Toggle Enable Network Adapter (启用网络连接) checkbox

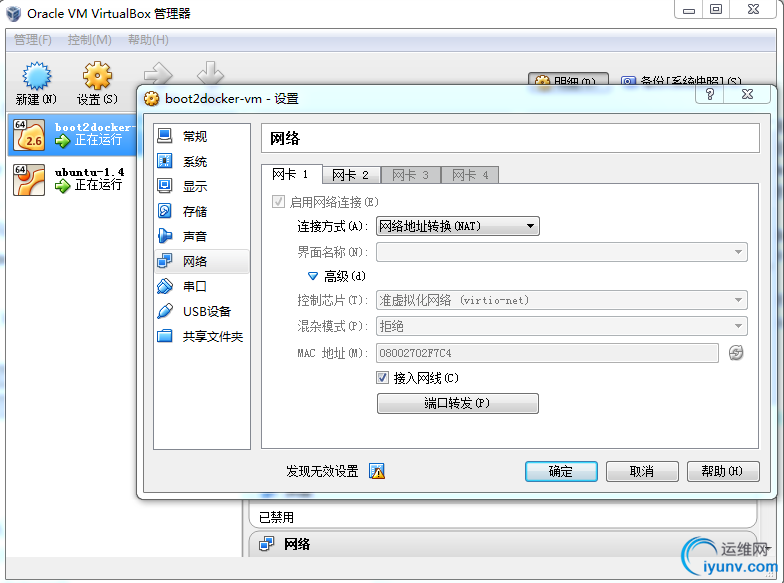coord(278,202)
